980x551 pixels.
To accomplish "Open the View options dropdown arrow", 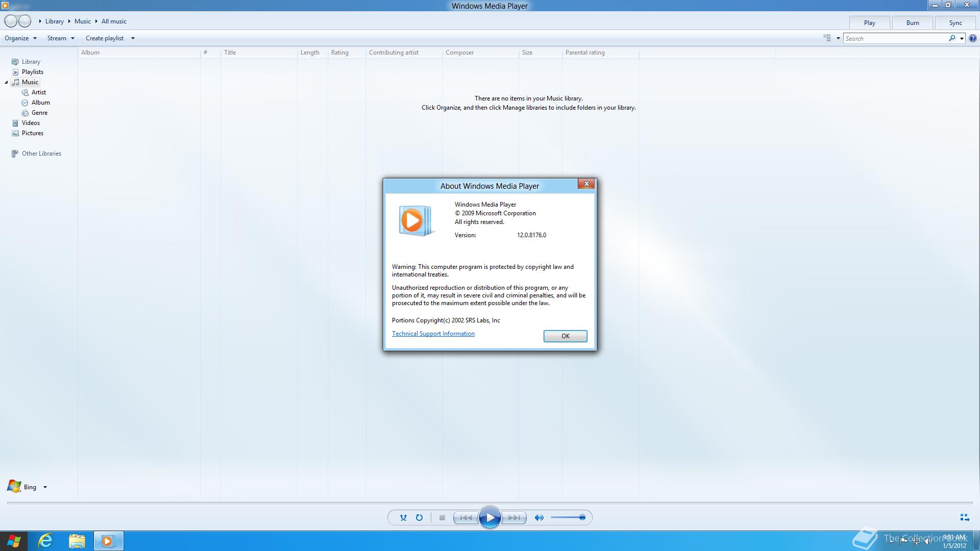I will tap(838, 38).
